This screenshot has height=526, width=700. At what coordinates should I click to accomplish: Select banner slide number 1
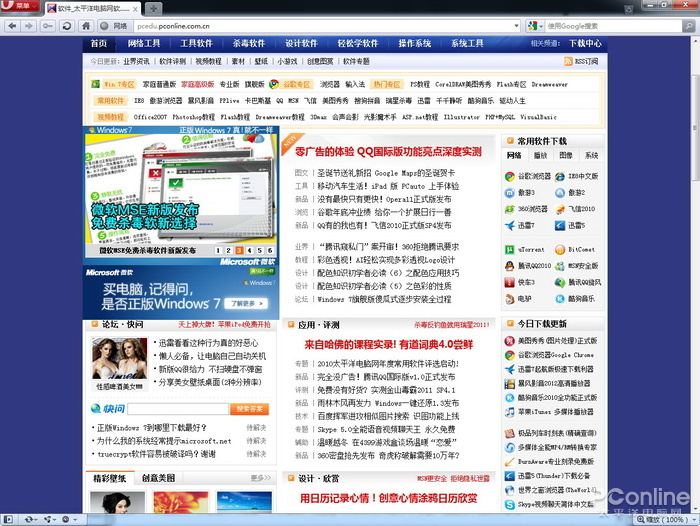[x=219, y=251]
